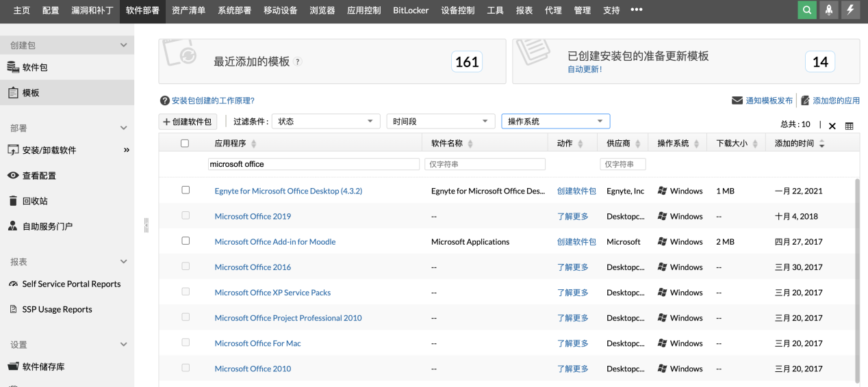
Task: Open the rocket quick-launch icon
Action: [x=829, y=10]
